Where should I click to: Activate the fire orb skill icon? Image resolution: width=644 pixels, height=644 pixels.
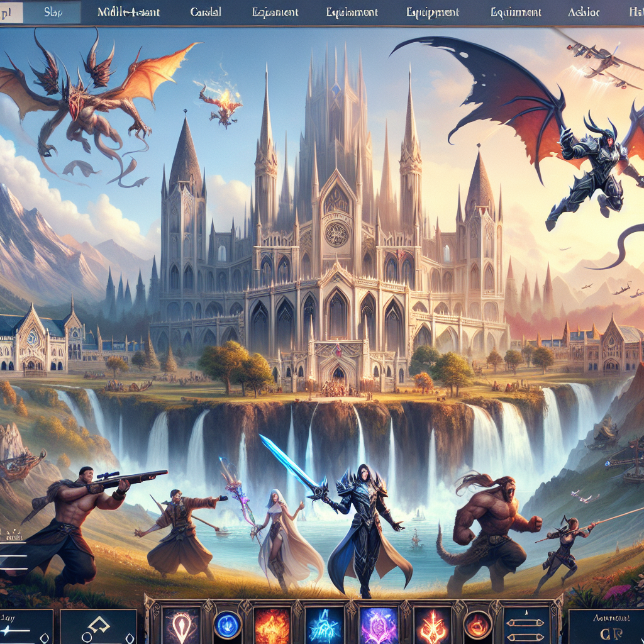tap(478, 625)
